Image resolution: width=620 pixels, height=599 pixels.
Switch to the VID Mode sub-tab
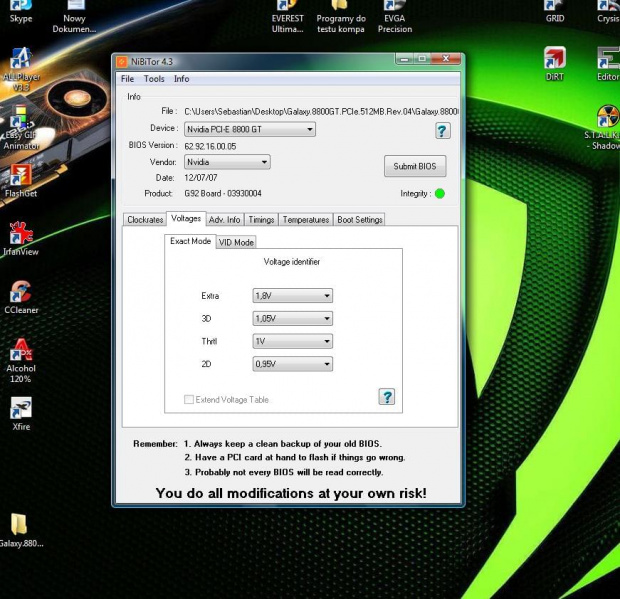pyautogui.click(x=236, y=242)
